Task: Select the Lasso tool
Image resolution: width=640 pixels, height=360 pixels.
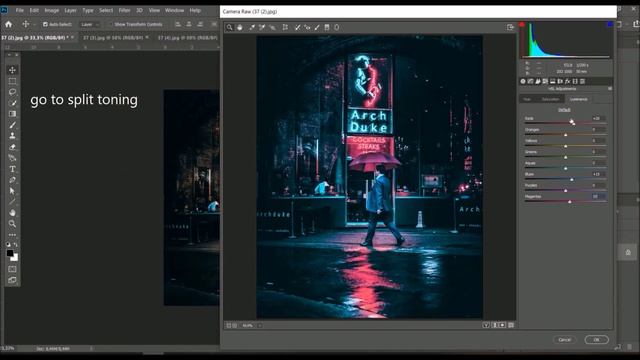Action: [12, 92]
